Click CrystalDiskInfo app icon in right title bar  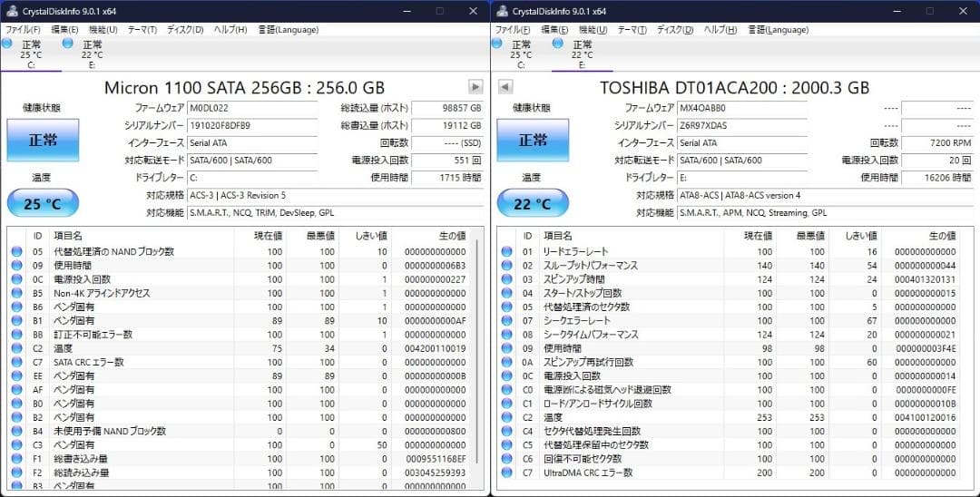(x=502, y=11)
